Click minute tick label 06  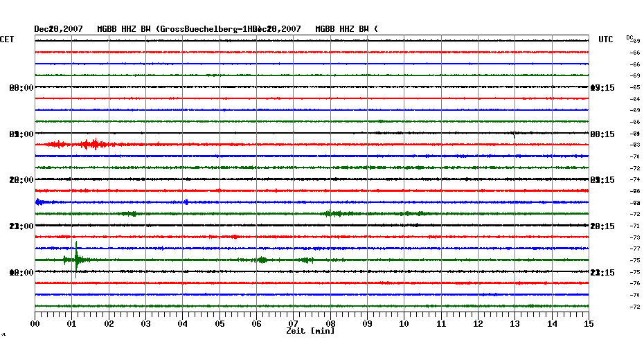pyautogui.click(x=256, y=324)
